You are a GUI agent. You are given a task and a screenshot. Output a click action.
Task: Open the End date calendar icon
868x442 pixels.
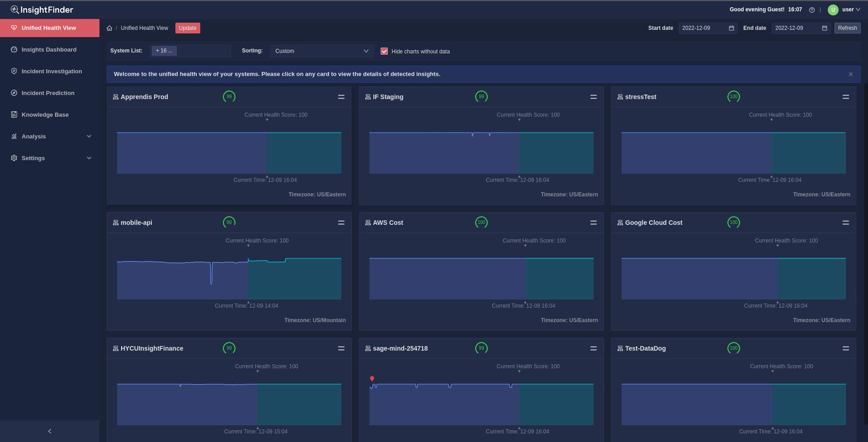click(x=825, y=28)
